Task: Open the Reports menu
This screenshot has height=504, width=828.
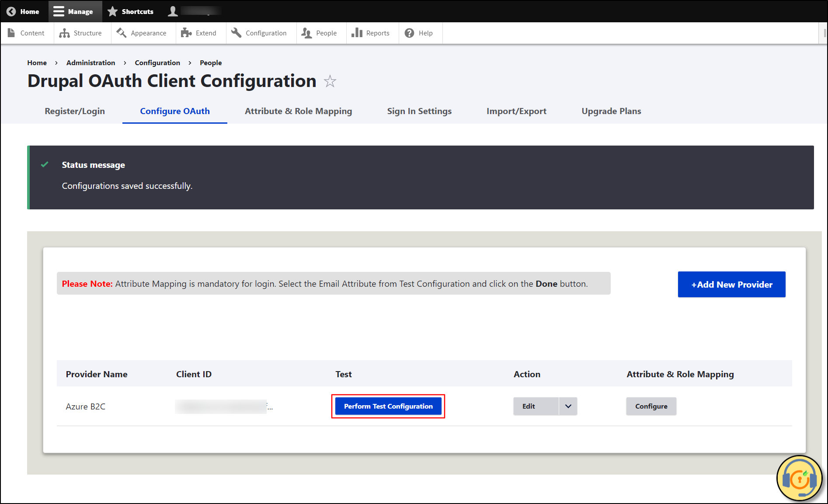Action: pos(371,33)
